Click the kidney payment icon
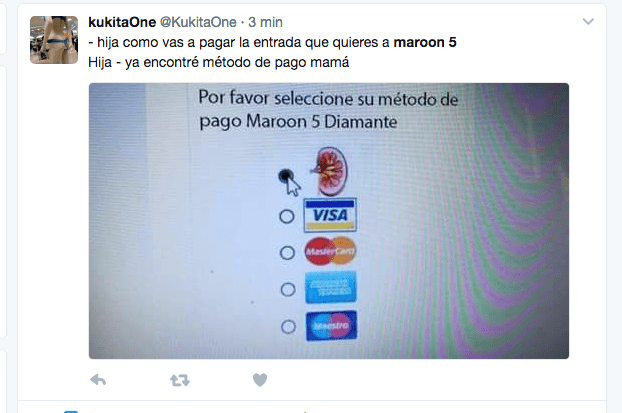 (330, 171)
